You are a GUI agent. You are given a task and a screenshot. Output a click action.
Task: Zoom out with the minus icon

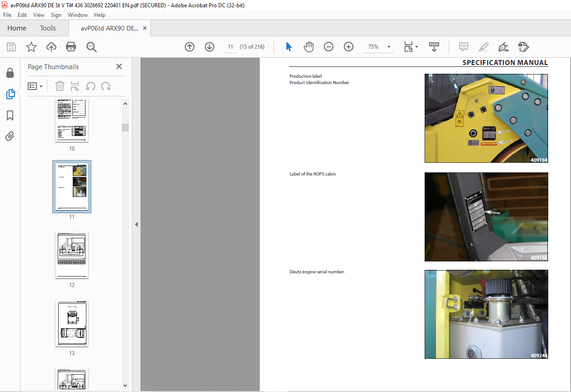[x=329, y=47]
